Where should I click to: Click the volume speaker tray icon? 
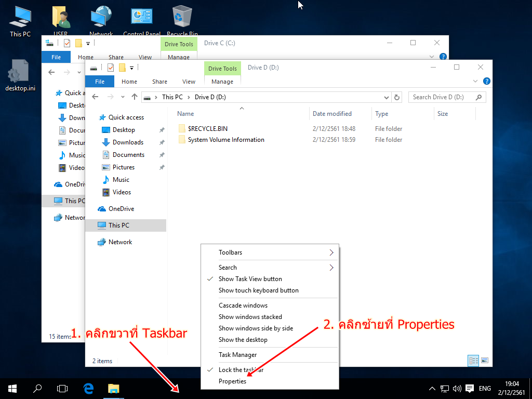click(457, 388)
